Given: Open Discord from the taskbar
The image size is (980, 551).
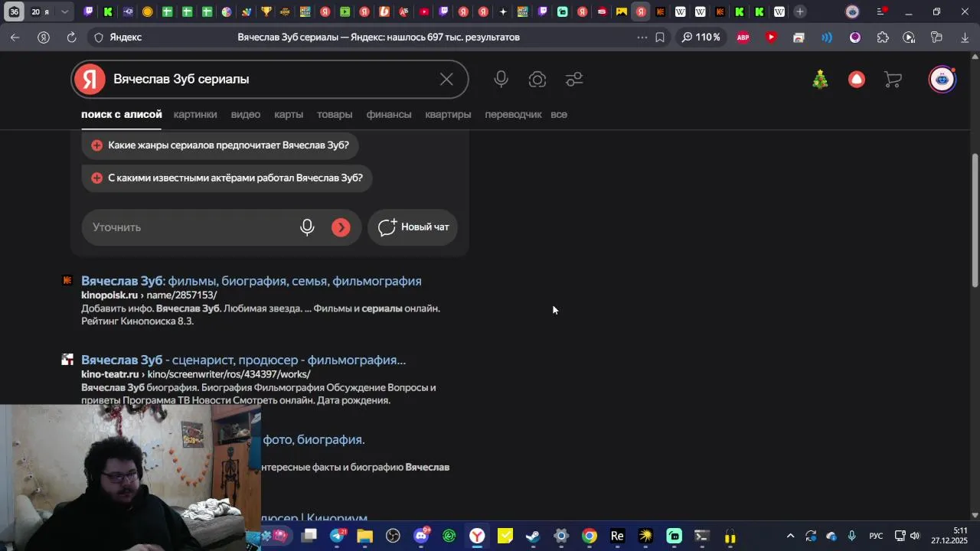Looking at the screenshot, I should [x=421, y=536].
